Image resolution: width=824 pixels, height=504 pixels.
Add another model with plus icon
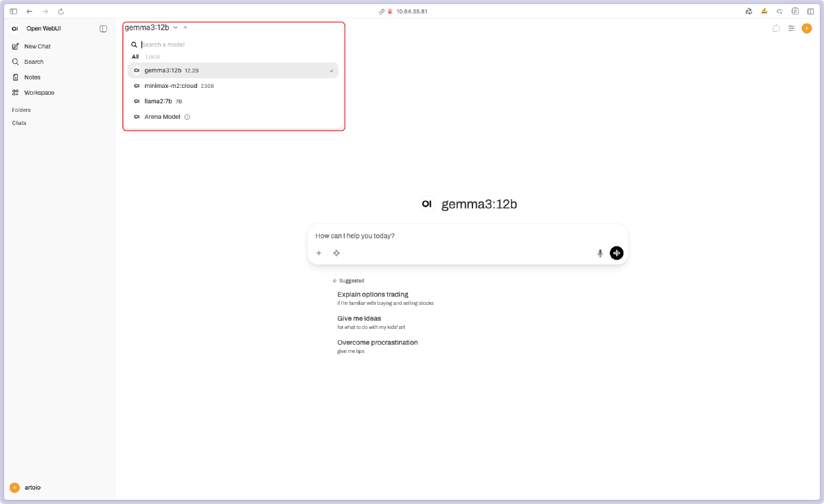click(185, 27)
